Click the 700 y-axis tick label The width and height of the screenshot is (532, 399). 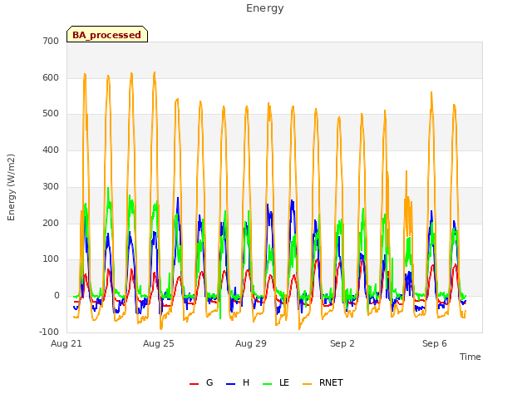(51, 41)
